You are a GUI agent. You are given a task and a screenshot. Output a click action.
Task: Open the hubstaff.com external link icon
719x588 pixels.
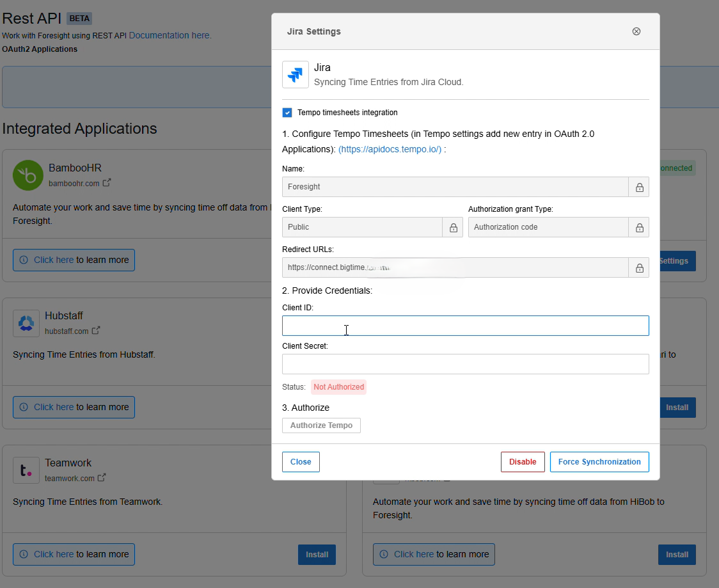96,330
